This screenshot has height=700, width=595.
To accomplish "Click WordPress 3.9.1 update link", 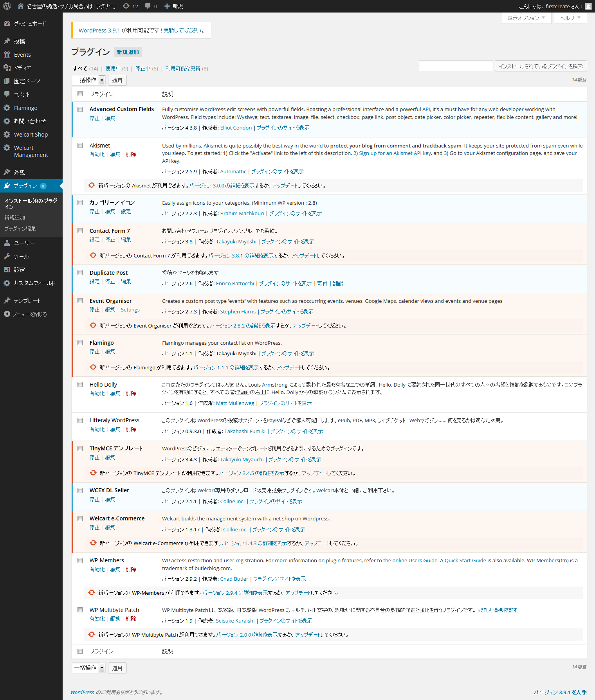I will pyautogui.click(x=99, y=31).
